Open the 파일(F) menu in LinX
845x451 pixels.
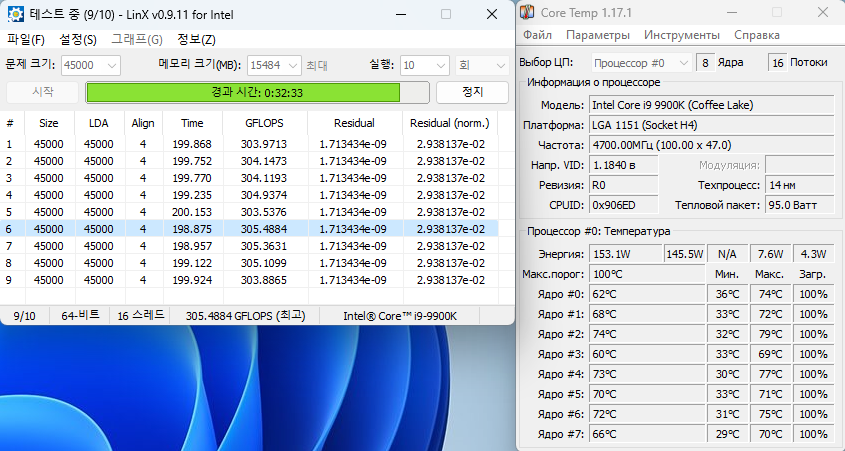26,40
